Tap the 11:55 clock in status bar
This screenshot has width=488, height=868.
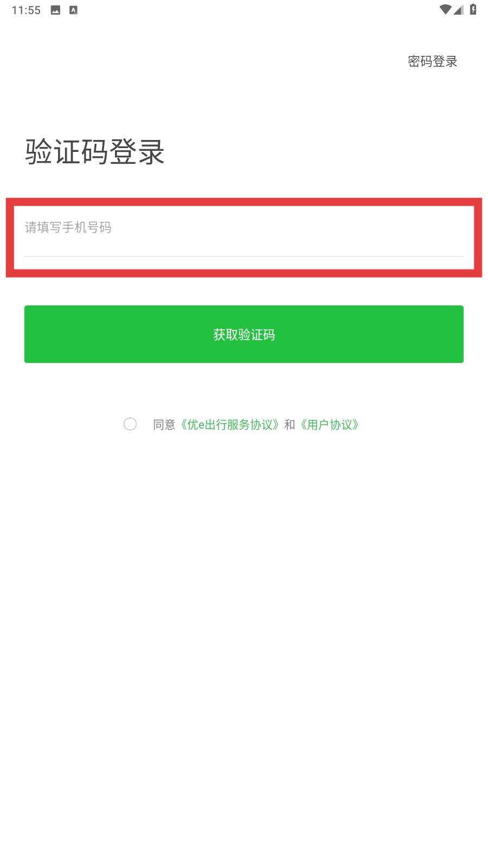pyautogui.click(x=26, y=10)
